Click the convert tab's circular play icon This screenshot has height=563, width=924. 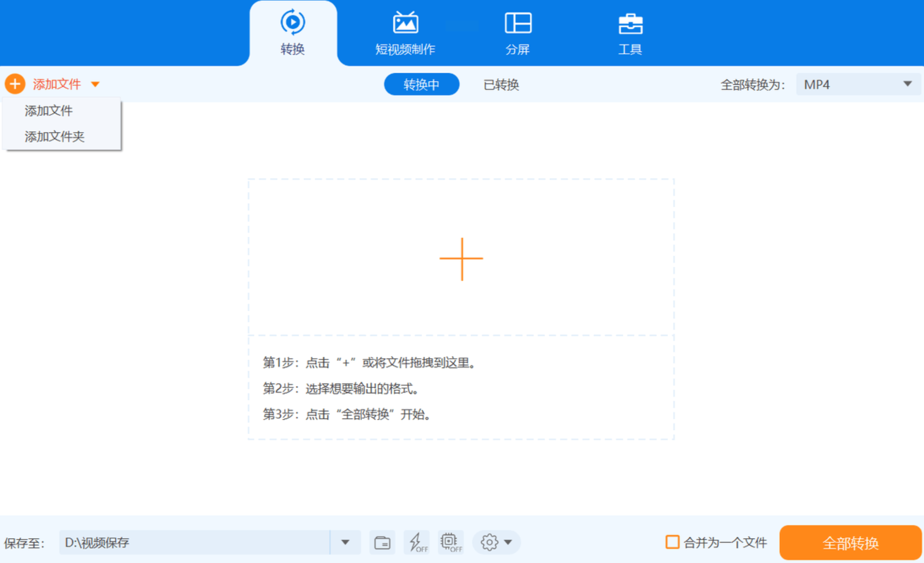click(x=292, y=22)
